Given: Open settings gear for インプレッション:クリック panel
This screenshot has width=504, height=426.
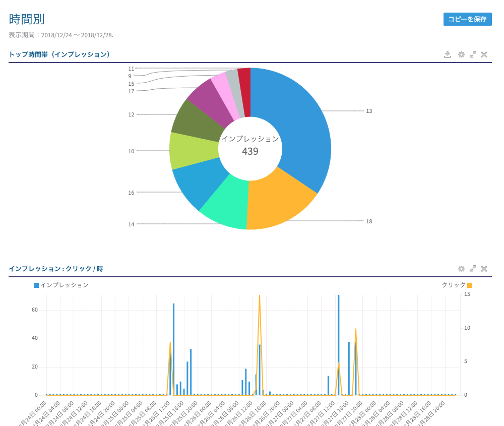Looking at the screenshot, I should click(x=461, y=269).
